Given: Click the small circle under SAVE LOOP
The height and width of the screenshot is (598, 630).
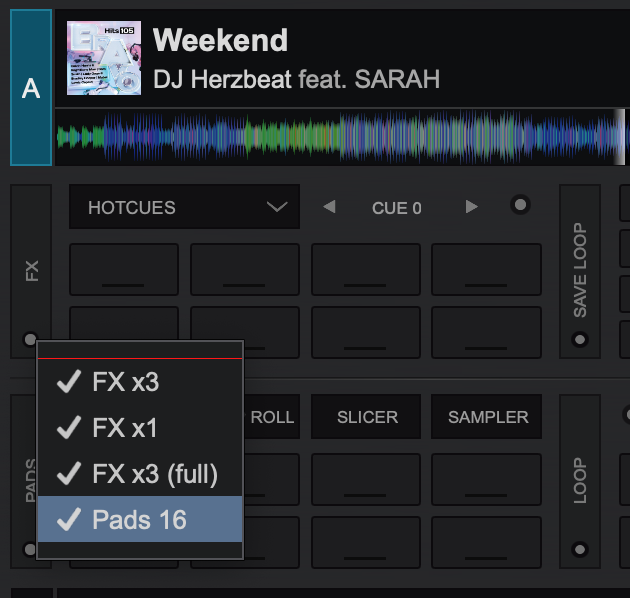Looking at the screenshot, I should 580,340.
